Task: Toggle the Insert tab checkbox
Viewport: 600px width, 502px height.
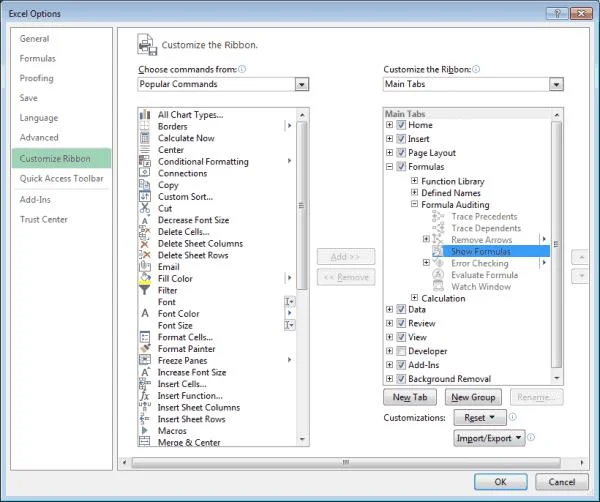Action: (401, 139)
